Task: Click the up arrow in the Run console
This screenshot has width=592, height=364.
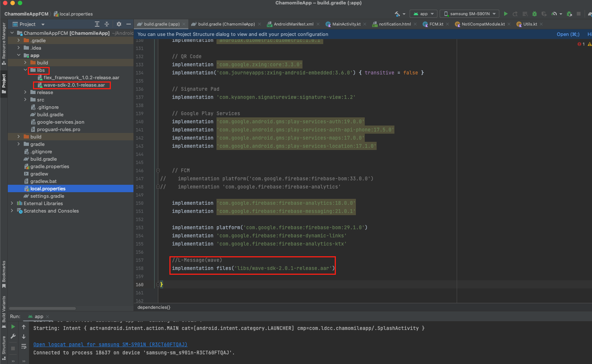Action: [x=24, y=327]
